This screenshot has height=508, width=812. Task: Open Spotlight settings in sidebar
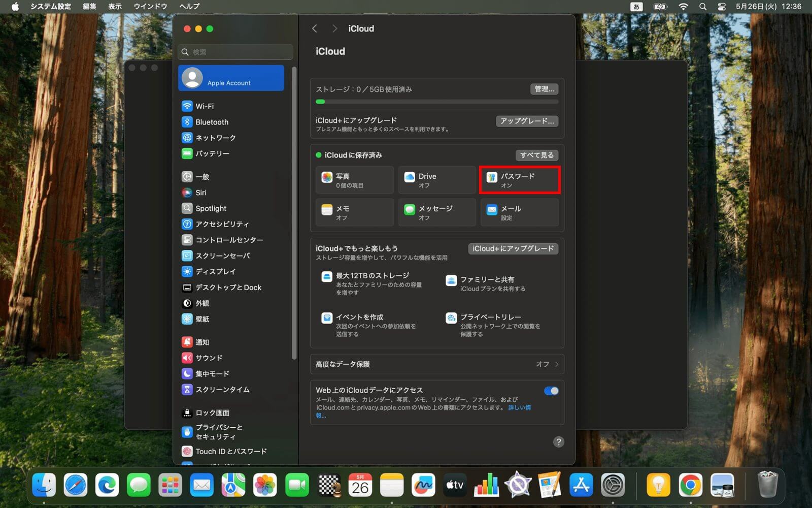click(231, 208)
